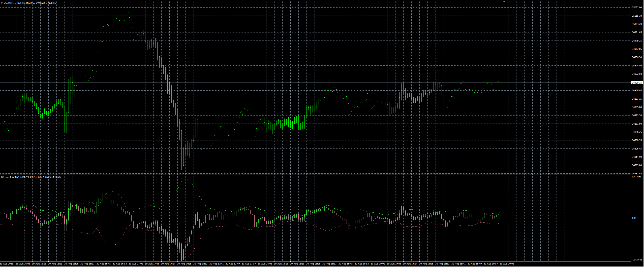Click price scale value 34850.25
Screen dimensions: 644x267
[x=637, y=132]
